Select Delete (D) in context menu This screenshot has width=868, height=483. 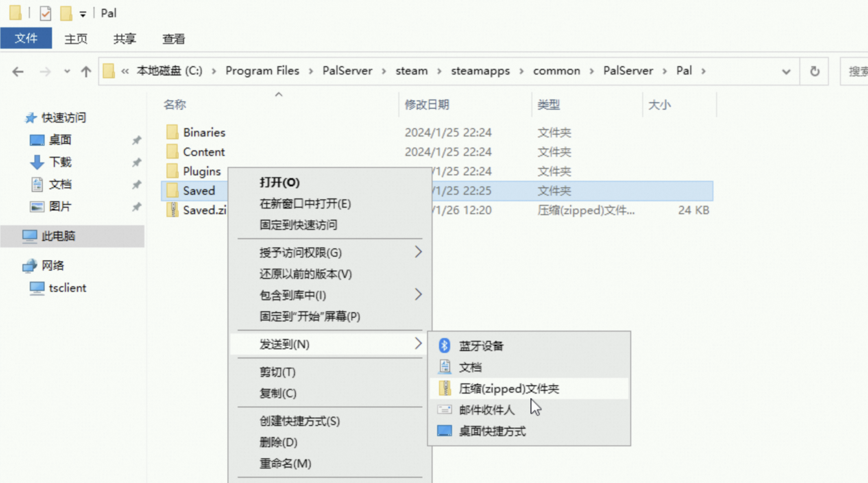(x=278, y=442)
